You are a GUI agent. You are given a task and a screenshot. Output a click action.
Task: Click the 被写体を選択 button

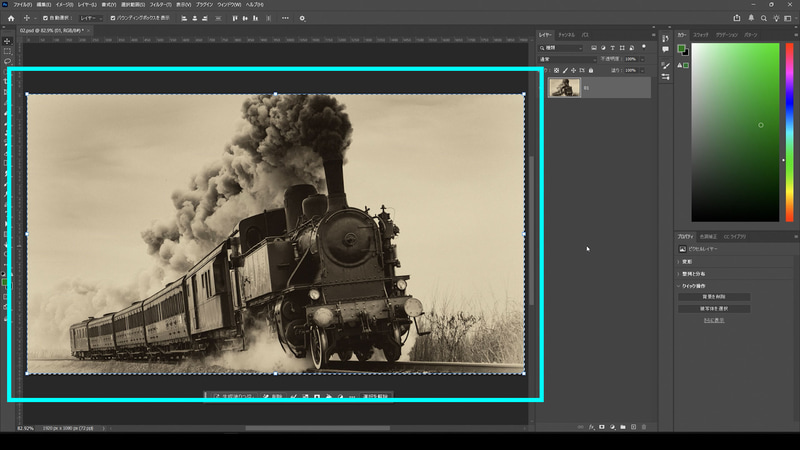(714, 309)
